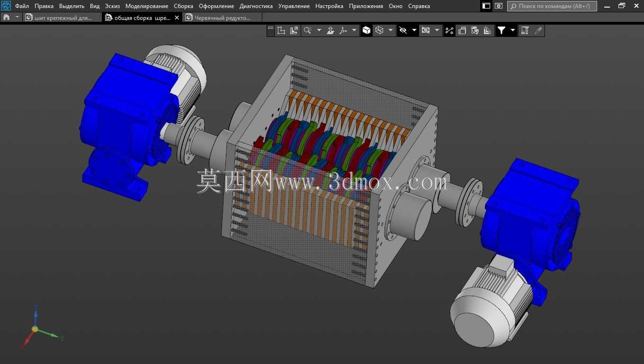Click the axes orientation icon
This screenshot has height=364, width=644.
(x=343, y=30)
